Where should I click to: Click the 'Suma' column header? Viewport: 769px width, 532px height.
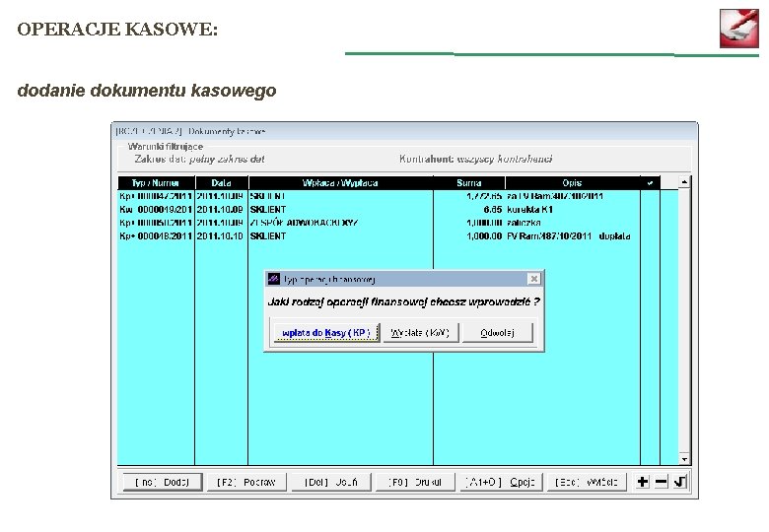(469, 182)
